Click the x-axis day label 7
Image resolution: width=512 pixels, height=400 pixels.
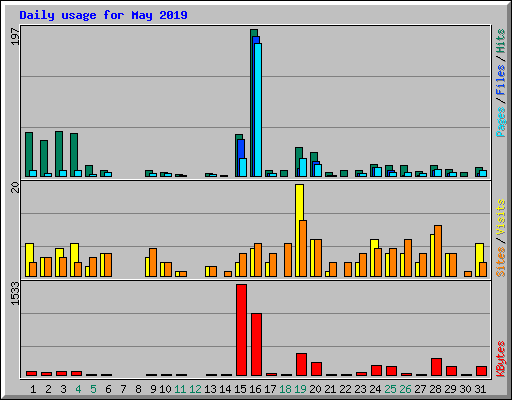click(123, 389)
